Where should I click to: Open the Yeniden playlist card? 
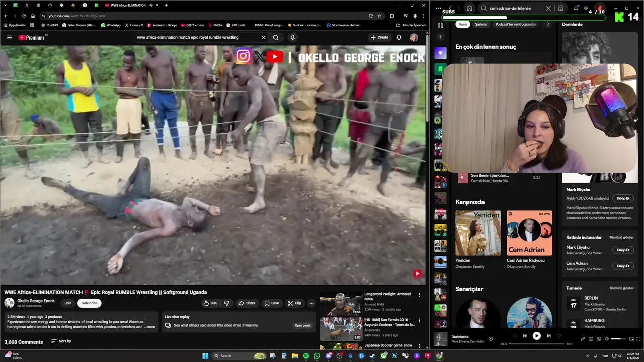[x=478, y=240]
